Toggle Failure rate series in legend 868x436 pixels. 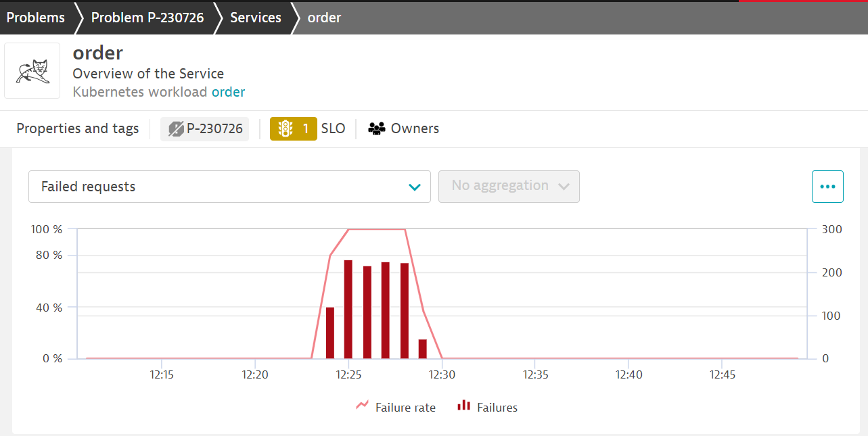[x=405, y=408]
